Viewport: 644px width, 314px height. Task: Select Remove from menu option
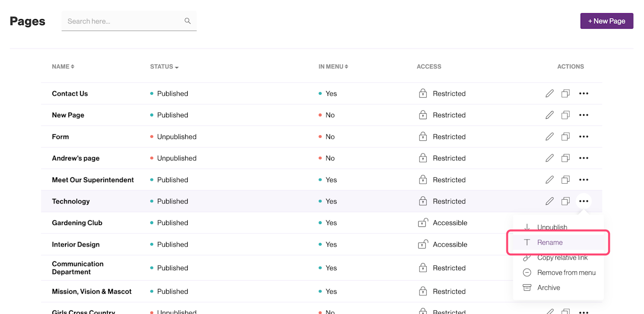click(x=566, y=273)
